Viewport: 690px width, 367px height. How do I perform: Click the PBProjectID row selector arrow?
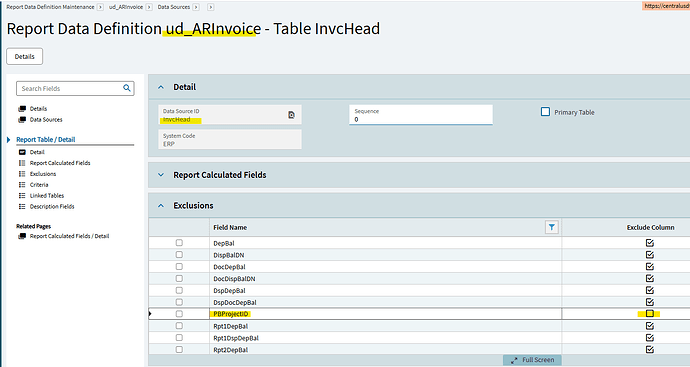(x=150, y=314)
